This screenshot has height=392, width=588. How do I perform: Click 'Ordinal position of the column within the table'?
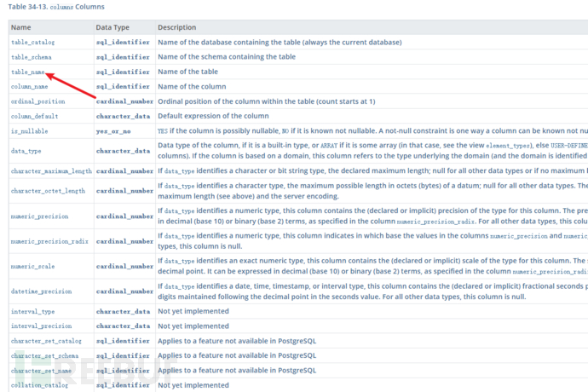click(267, 101)
